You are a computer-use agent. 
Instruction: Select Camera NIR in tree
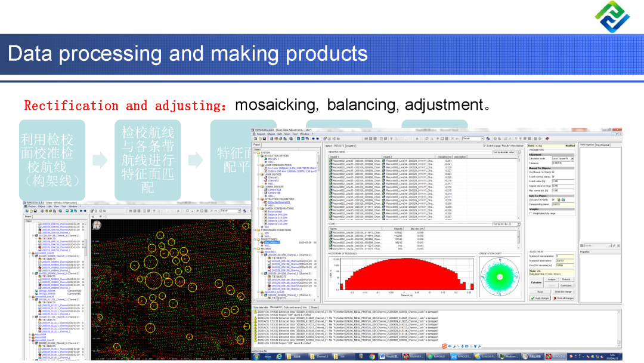(x=274, y=193)
